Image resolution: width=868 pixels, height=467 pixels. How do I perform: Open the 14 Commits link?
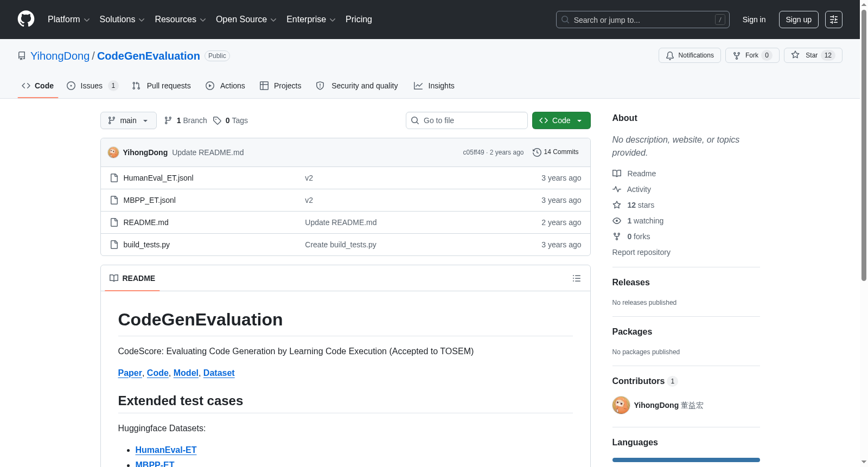tap(556, 152)
